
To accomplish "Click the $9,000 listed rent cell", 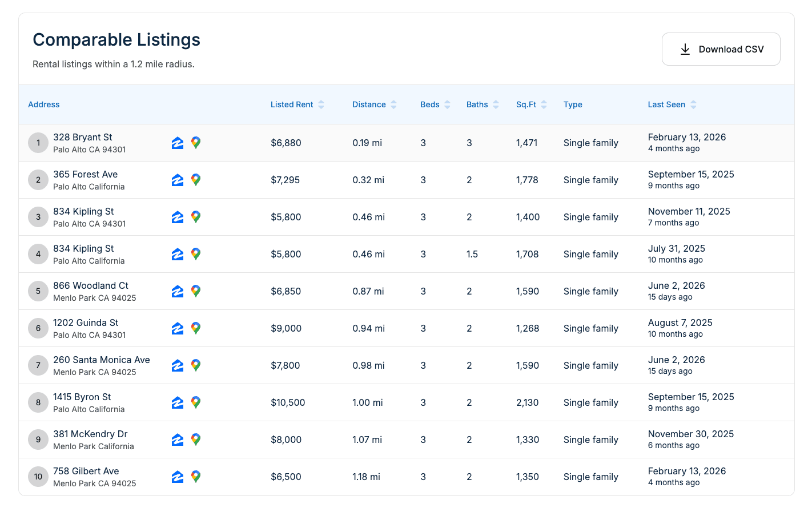I will click(x=286, y=328).
